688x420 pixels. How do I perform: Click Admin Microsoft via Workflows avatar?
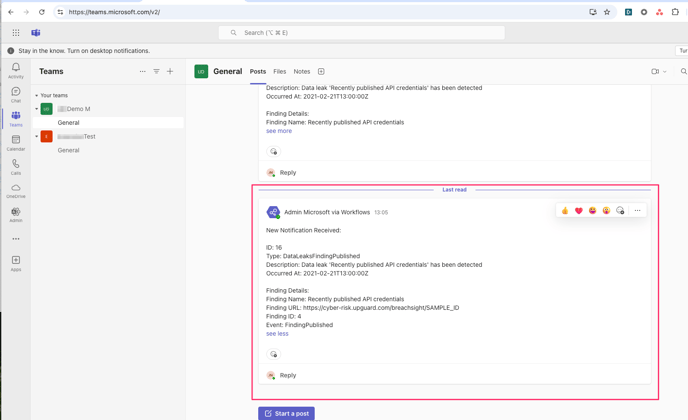tap(273, 212)
